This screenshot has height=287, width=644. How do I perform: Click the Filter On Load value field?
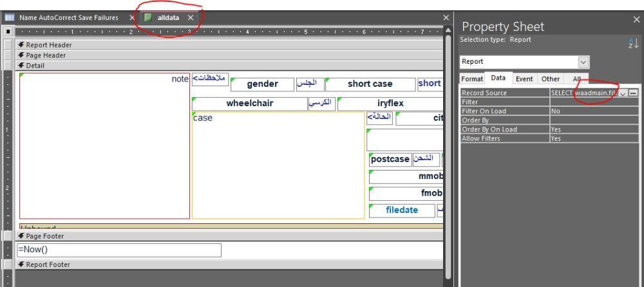(x=592, y=111)
